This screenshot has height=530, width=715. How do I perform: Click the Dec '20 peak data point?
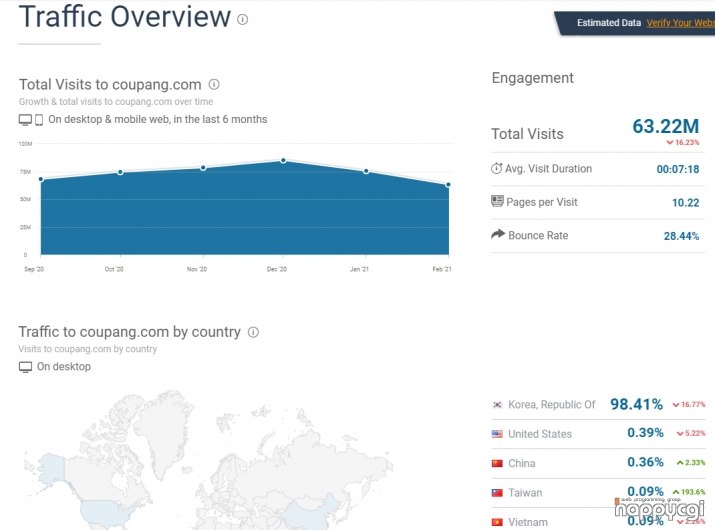pos(283,161)
